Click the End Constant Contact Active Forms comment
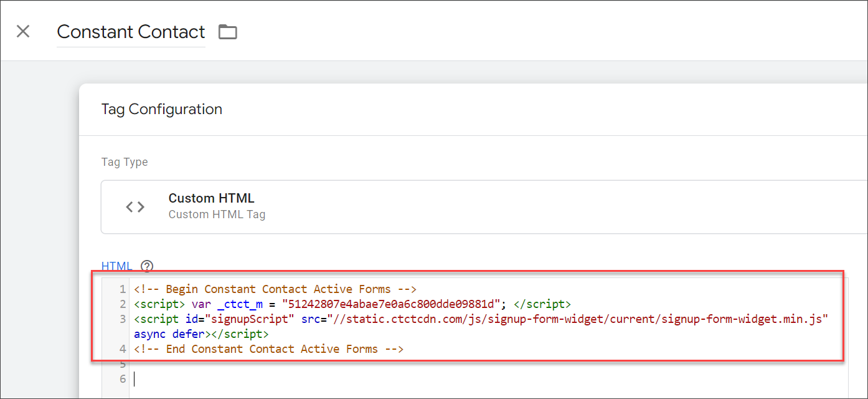 268,349
